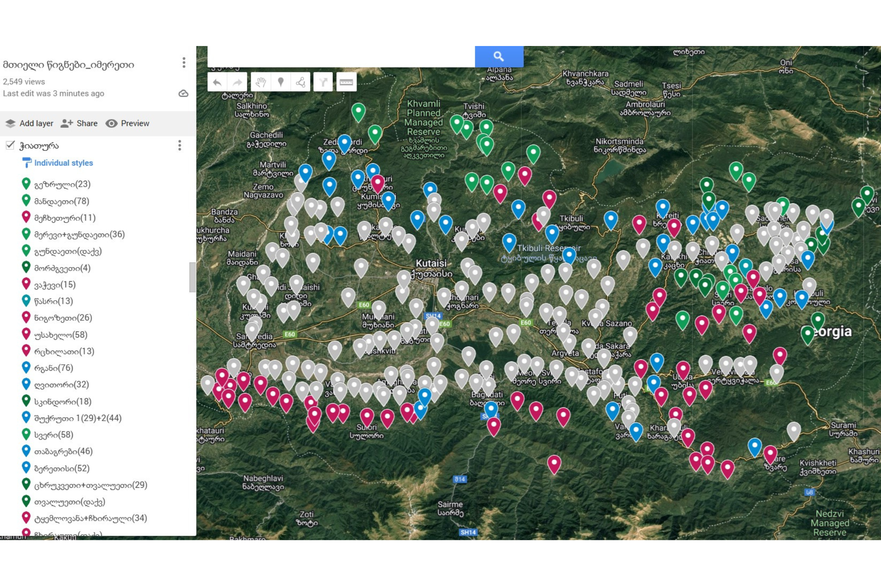
Task: Open ჭიათურა layer three-dot options menu
Action: click(x=179, y=145)
